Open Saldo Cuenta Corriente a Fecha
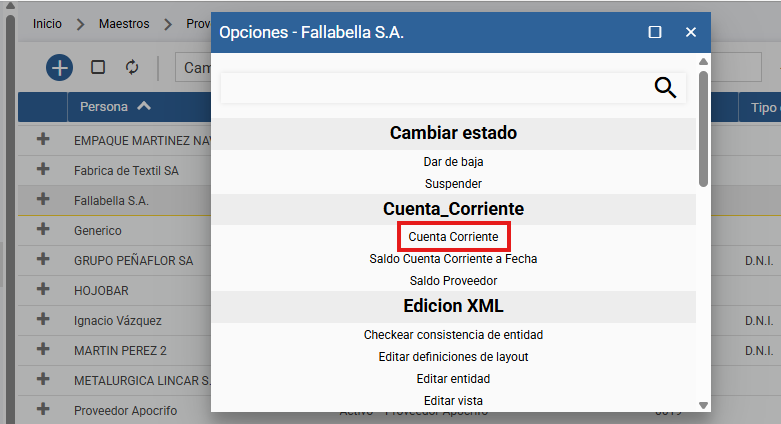 [453, 259]
